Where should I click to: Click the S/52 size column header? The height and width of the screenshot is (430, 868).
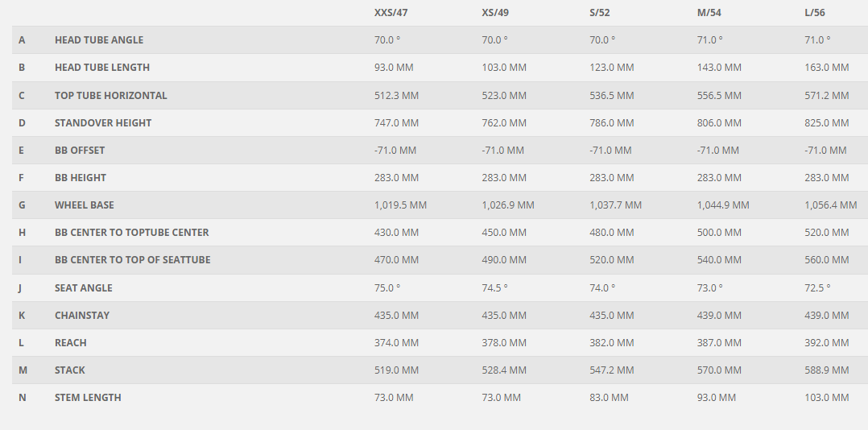[600, 13]
